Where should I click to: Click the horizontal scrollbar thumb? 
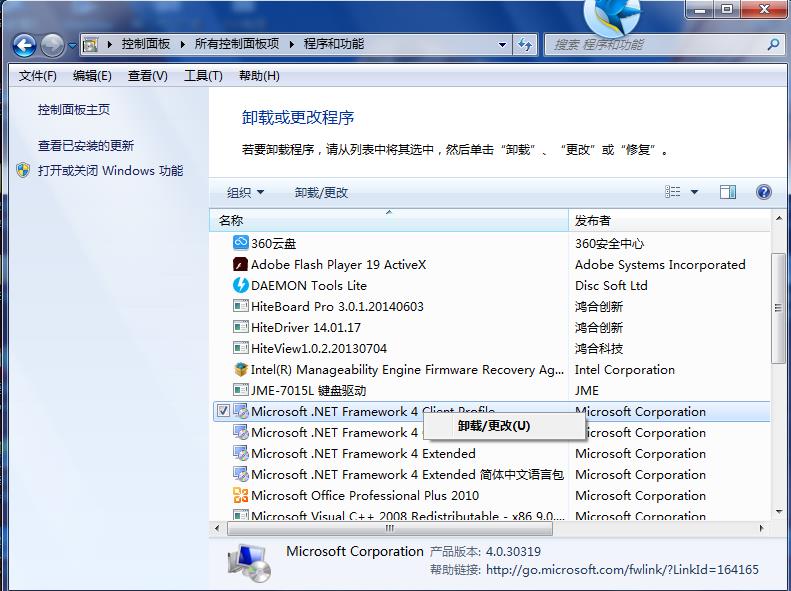[x=389, y=528]
